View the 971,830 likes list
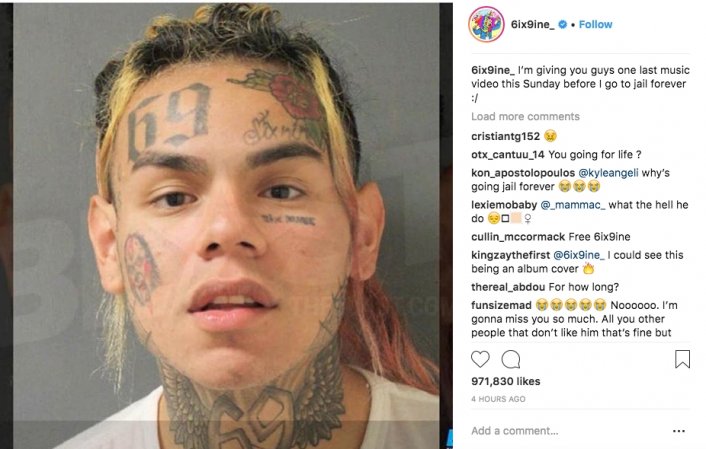The width and height of the screenshot is (706, 449). (x=506, y=381)
